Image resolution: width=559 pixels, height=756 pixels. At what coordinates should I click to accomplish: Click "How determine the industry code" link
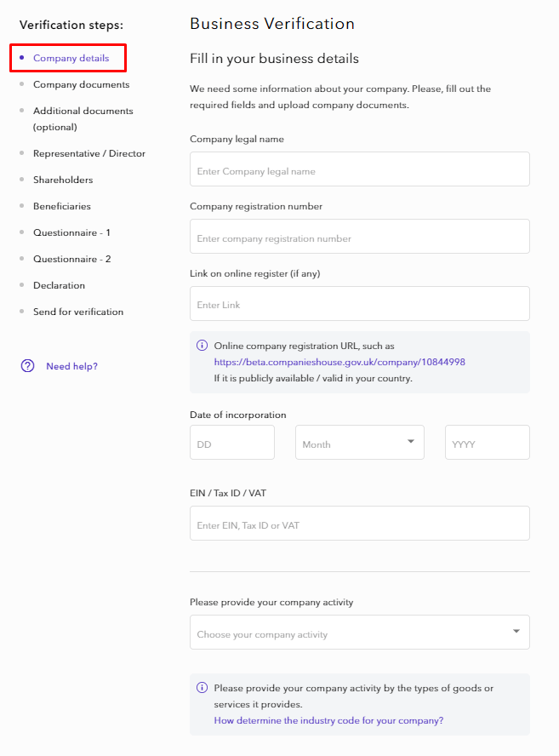328,720
